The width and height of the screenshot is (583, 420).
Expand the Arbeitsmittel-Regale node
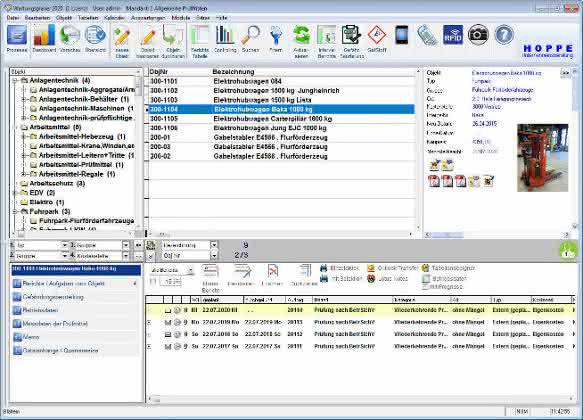click(x=23, y=174)
